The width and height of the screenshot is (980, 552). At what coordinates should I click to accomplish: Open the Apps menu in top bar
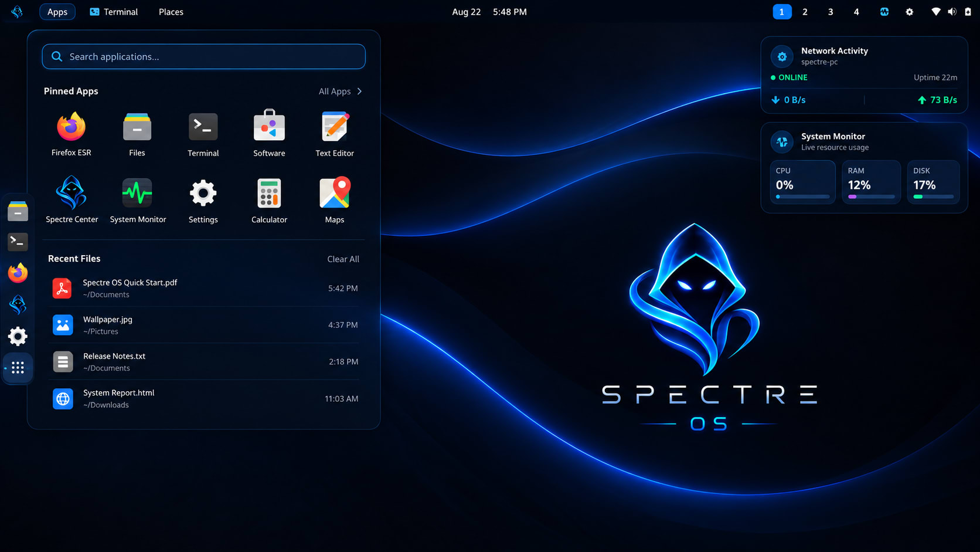coord(57,12)
